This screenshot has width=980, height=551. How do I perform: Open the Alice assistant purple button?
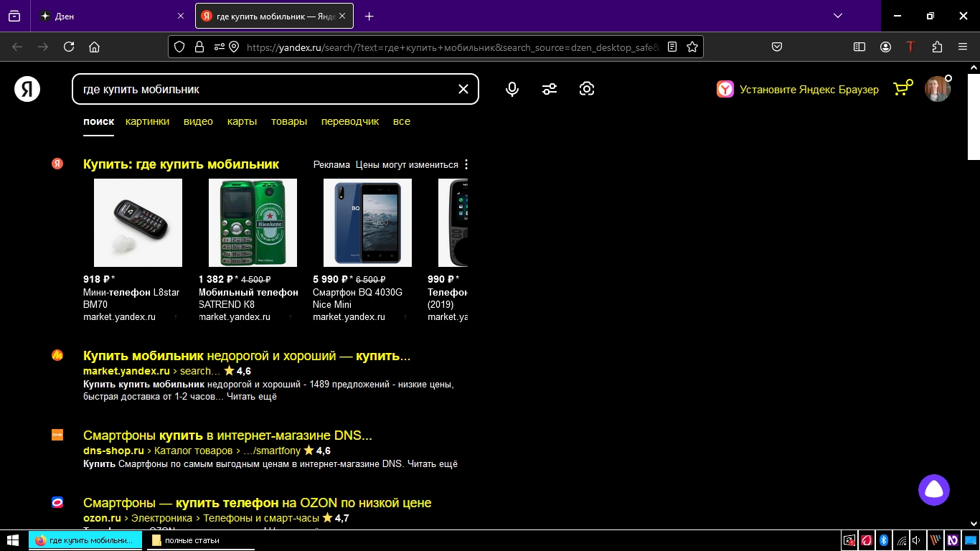934,490
